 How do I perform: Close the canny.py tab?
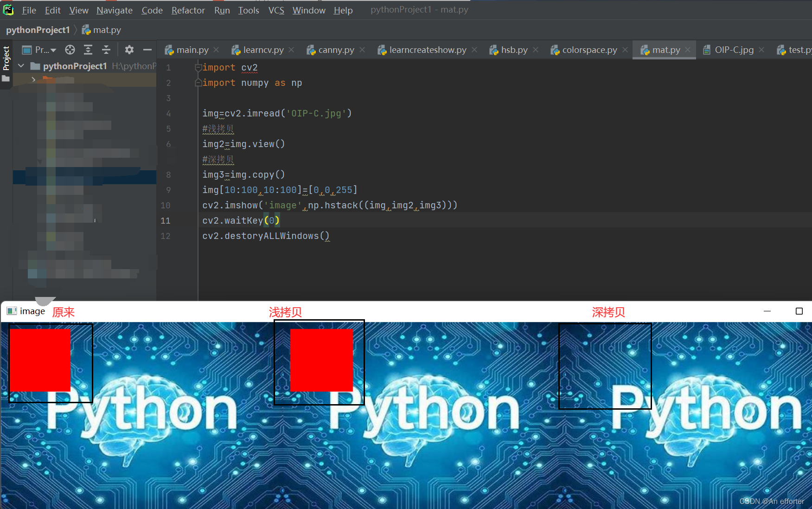[x=362, y=50]
